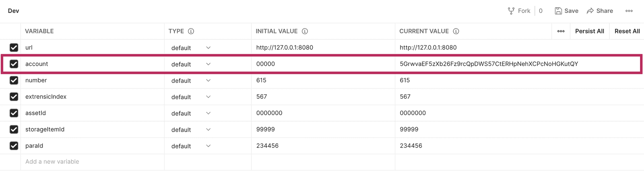Click the Persist All button
644x175 pixels.
tap(589, 31)
